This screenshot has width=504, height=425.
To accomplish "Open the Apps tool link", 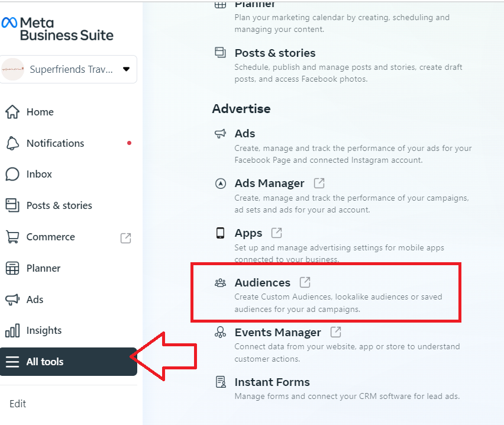I will 248,233.
